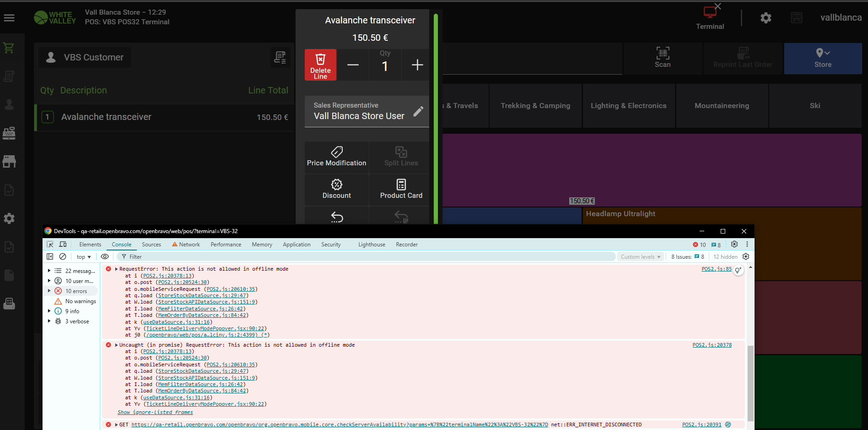Viewport: 868px width, 430px height.
Task: Expand the 22 messages group
Action: [x=49, y=271]
